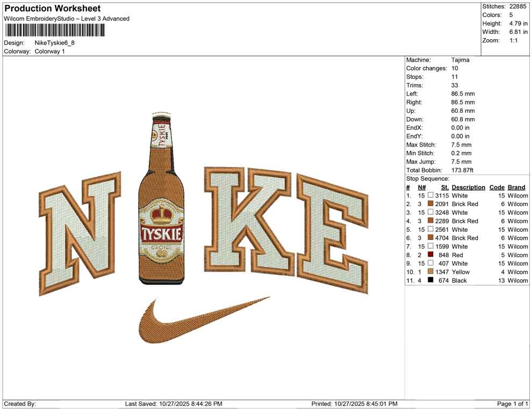
Task: Click the stitch count 4704
Action: [442, 238]
